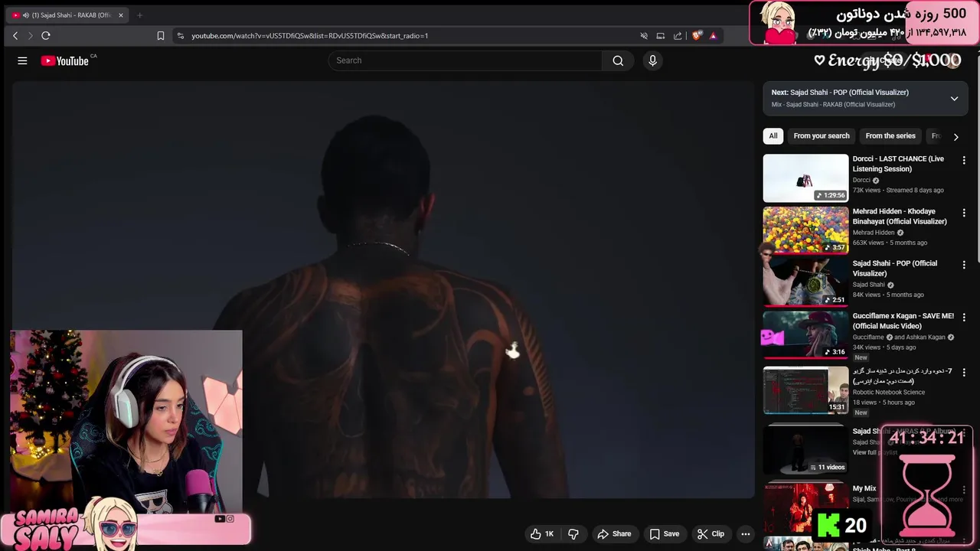Go back with the browser back arrow
Screen dimensions: 980x551
(x=15, y=36)
